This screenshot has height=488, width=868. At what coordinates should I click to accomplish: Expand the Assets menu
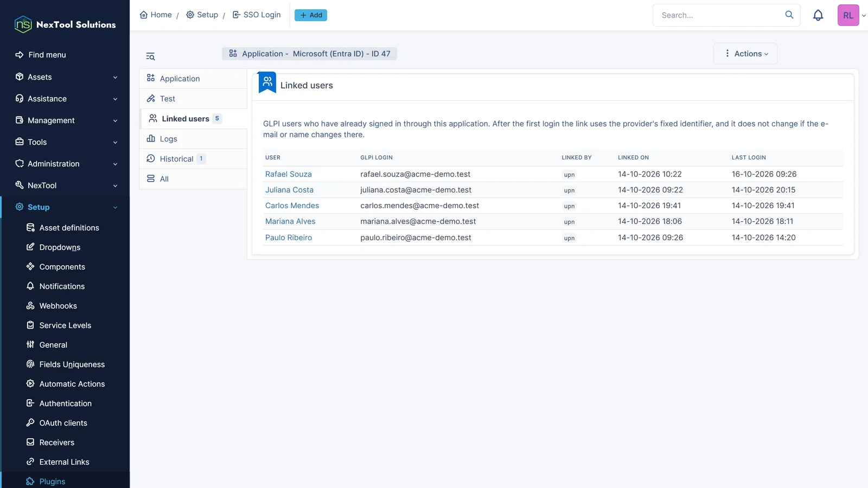tap(65, 77)
